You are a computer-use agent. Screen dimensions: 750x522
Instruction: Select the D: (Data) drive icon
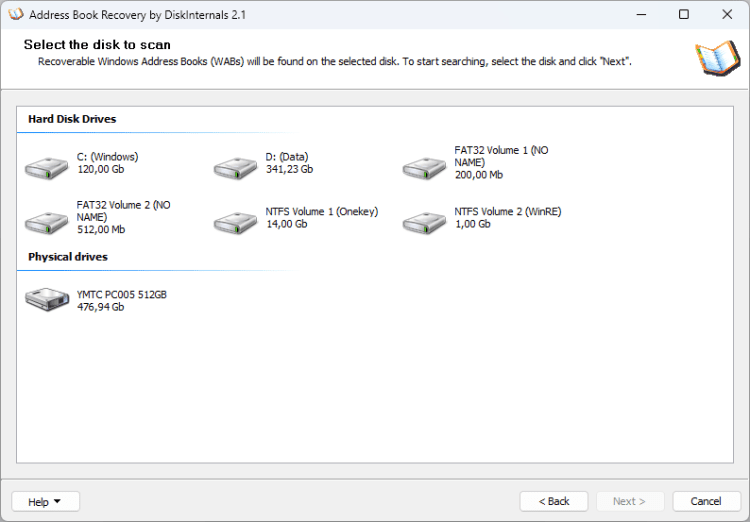pyautogui.click(x=235, y=168)
